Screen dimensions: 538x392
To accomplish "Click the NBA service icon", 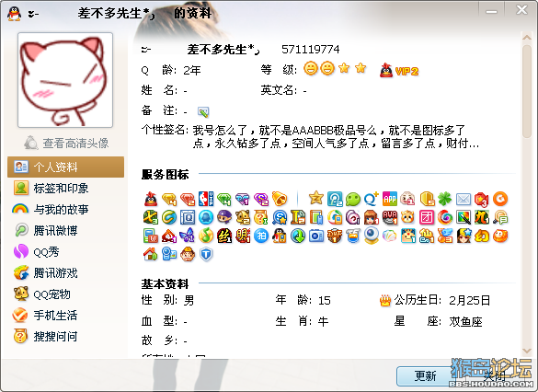I will pos(206,199).
